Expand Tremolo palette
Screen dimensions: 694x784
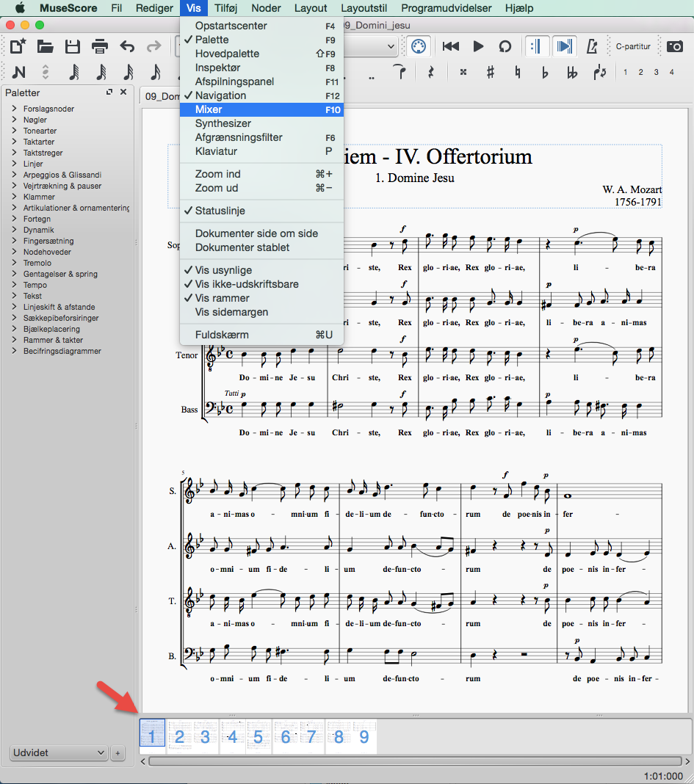pos(14,263)
